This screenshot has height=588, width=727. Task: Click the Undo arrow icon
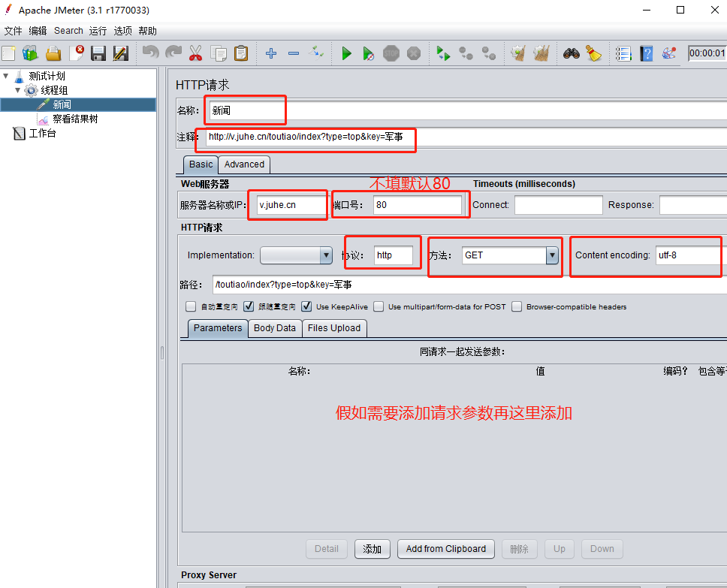click(x=151, y=53)
